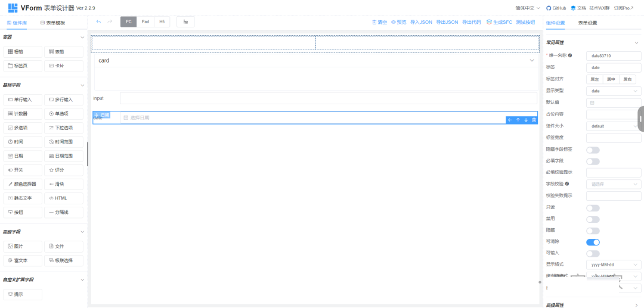The height and width of the screenshot is (308, 644).
Task: Pick the 时间范围 time range field
Action: click(64, 142)
